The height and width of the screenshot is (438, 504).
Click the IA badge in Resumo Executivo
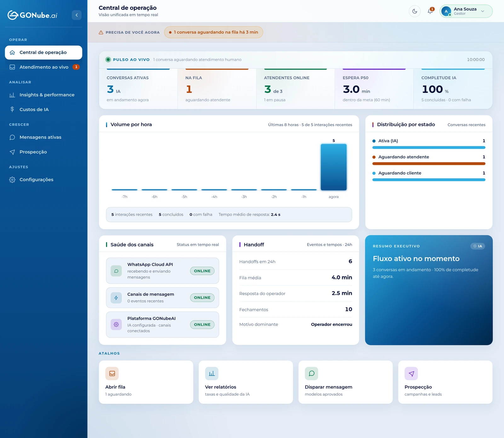[x=478, y=246]
